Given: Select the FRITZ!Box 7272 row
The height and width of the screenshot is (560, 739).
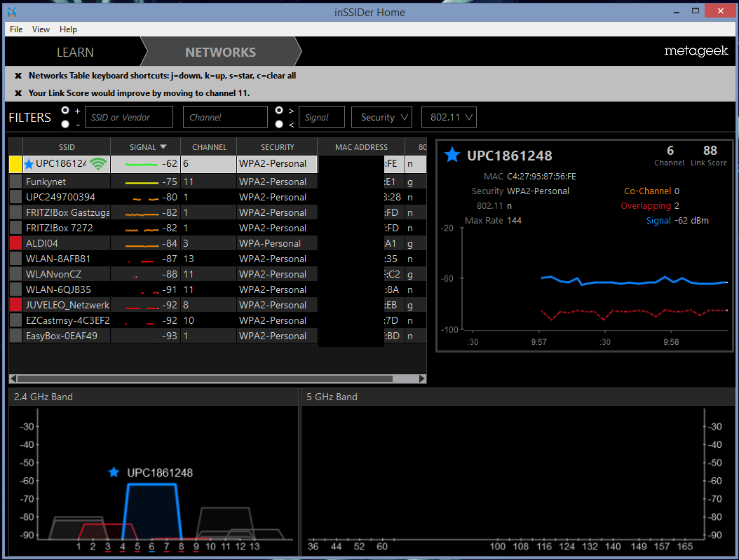Looking at the screenshot, I should (x=218, y=228).
